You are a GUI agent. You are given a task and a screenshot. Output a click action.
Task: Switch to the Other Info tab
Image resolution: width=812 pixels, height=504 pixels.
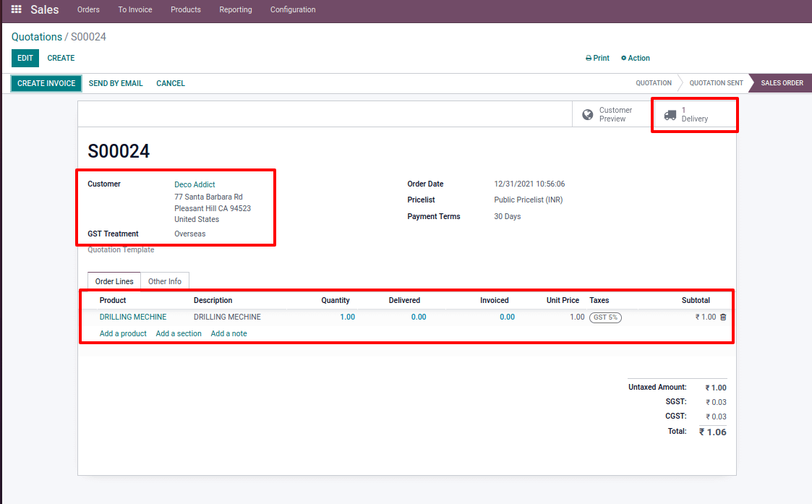165,281
